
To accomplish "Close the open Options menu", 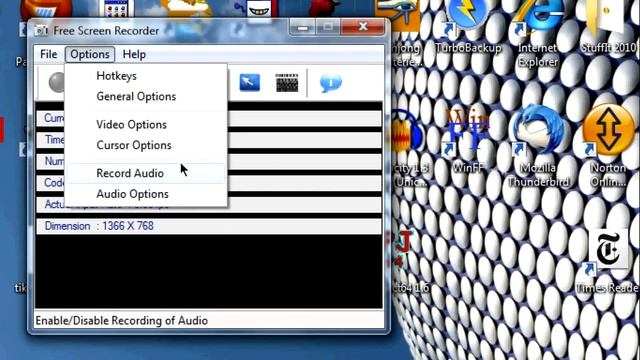I will (x=90, y=54).
